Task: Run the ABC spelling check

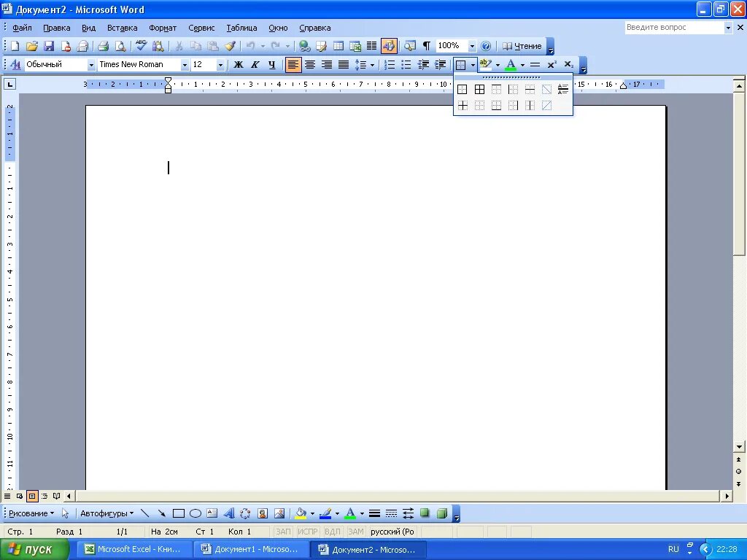Action: click(x=141, y=46)
